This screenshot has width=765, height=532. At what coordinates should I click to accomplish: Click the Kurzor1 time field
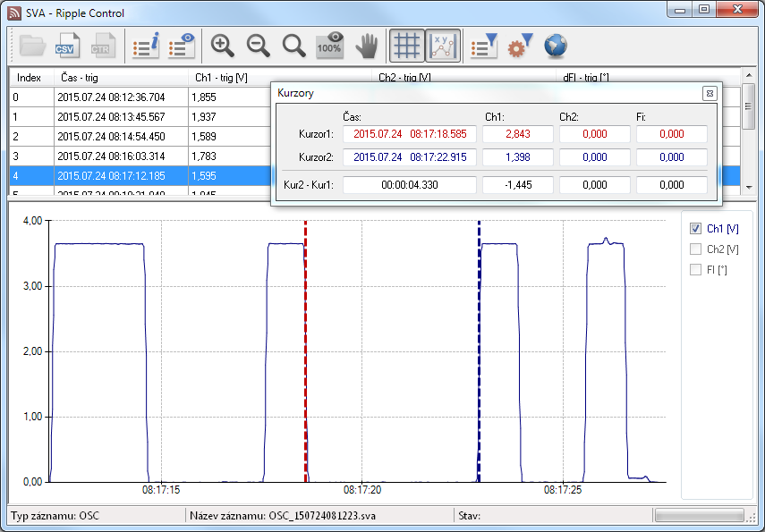point(410,134)
